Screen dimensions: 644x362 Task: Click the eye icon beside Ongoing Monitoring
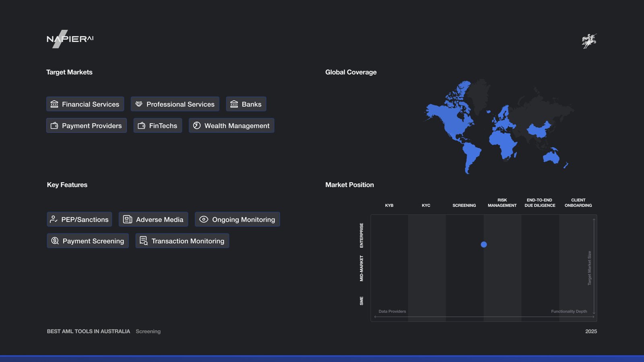(204, 219)
